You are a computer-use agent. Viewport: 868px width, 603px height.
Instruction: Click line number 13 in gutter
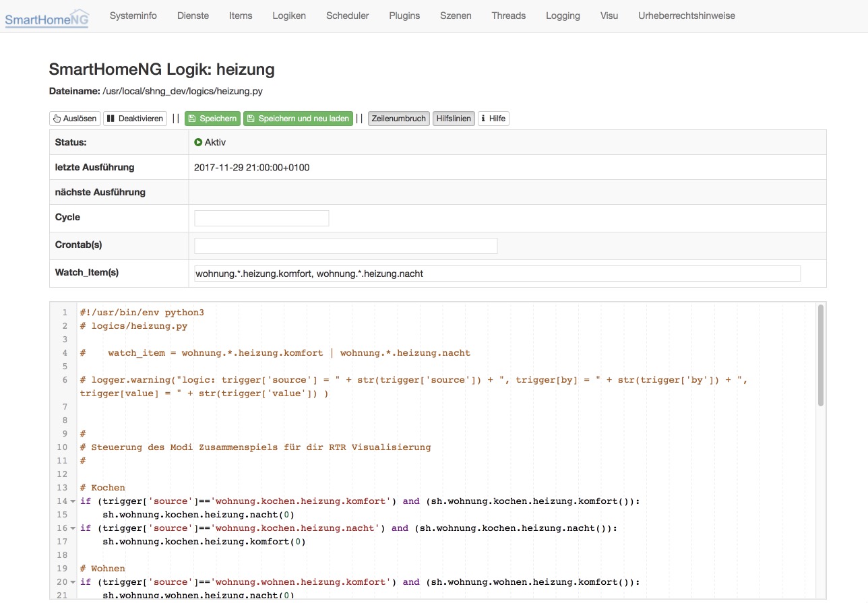point(63,488)
